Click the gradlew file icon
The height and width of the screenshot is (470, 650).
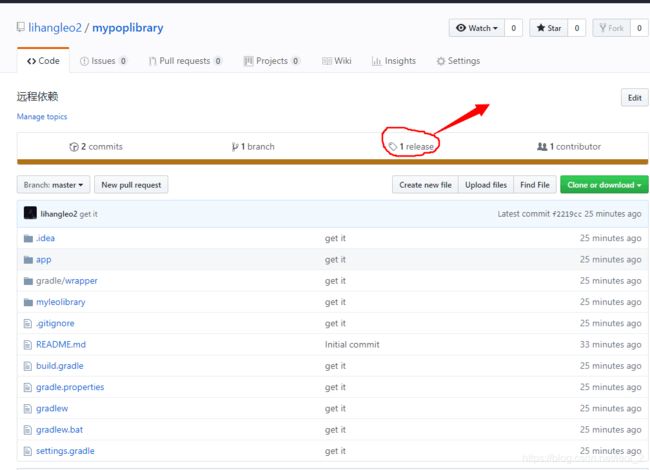28,409
